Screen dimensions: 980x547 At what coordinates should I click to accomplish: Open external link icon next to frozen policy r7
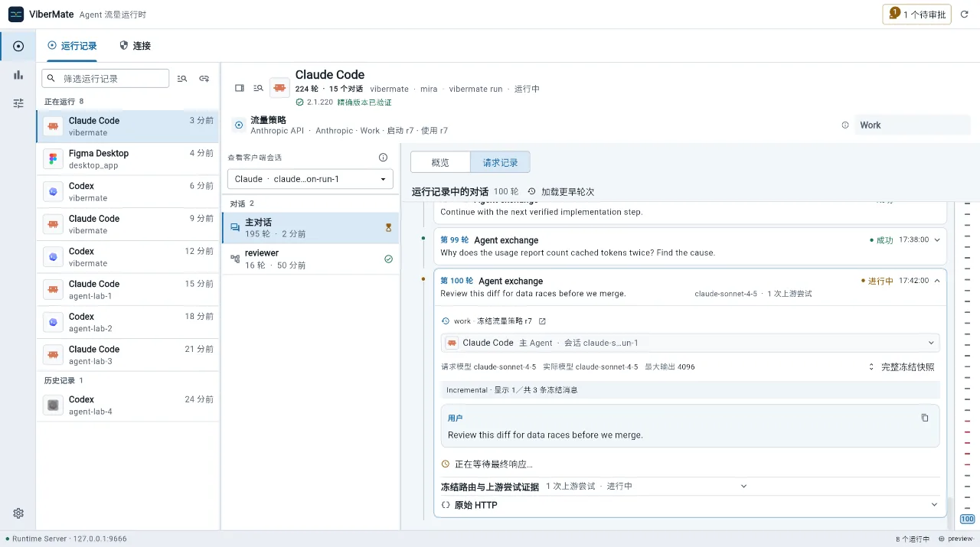tap(542, 321)
